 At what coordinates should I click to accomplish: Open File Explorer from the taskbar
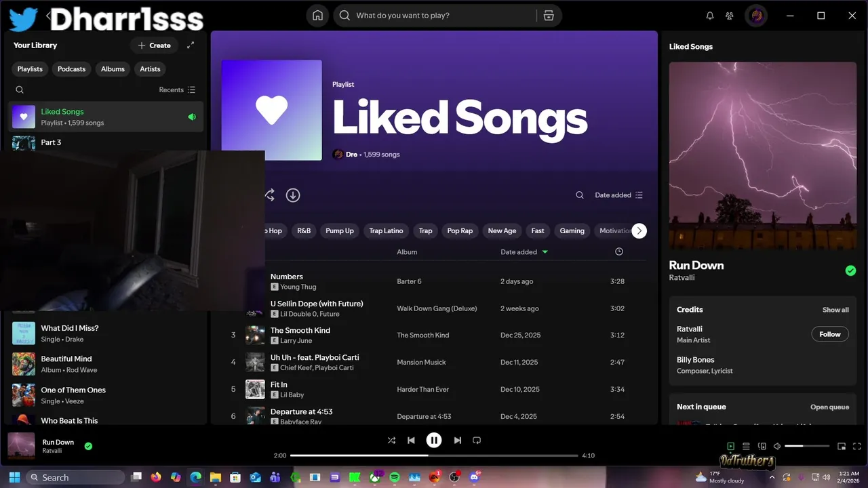click(216, 477)
